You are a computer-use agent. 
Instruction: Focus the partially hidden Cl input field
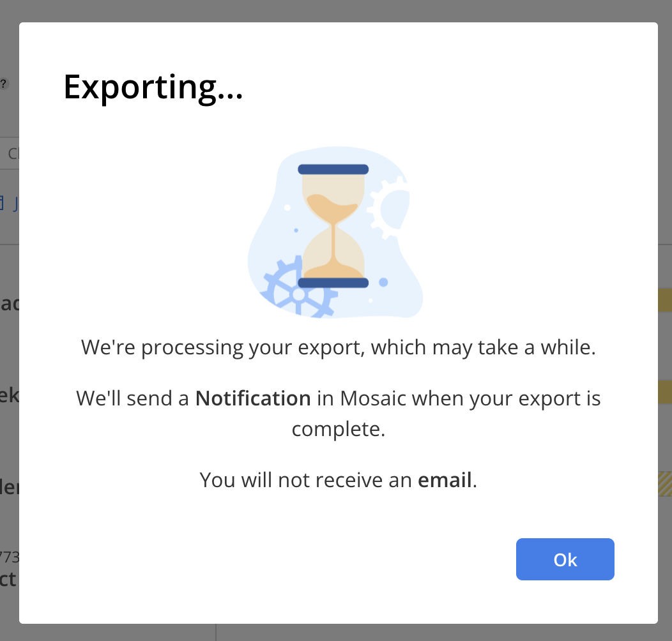point(10,153)
